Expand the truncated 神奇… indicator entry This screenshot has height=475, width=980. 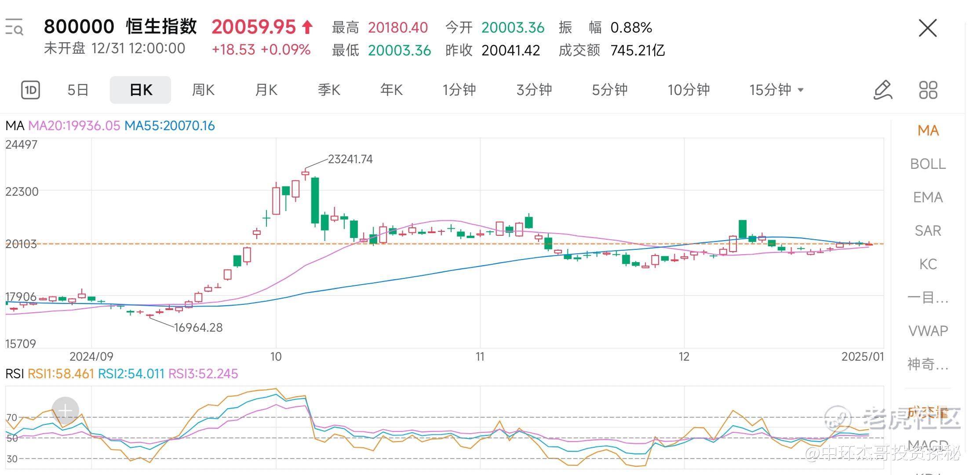[x=928, y=364]
